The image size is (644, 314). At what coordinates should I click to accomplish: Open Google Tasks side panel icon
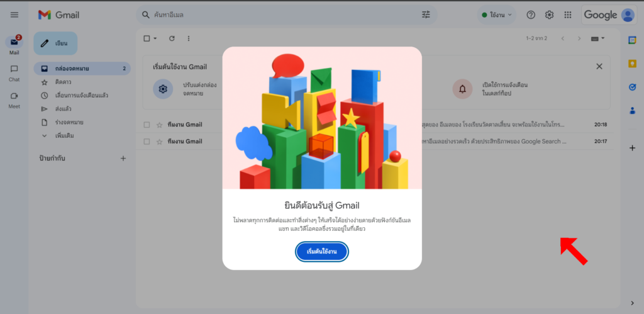click(x=633, y=87)
